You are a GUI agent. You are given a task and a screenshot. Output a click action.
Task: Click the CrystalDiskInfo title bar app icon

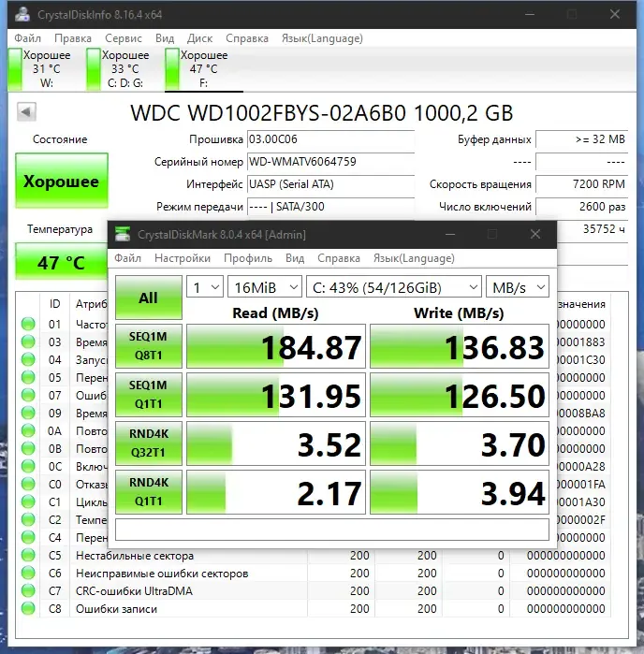point(22,15)
